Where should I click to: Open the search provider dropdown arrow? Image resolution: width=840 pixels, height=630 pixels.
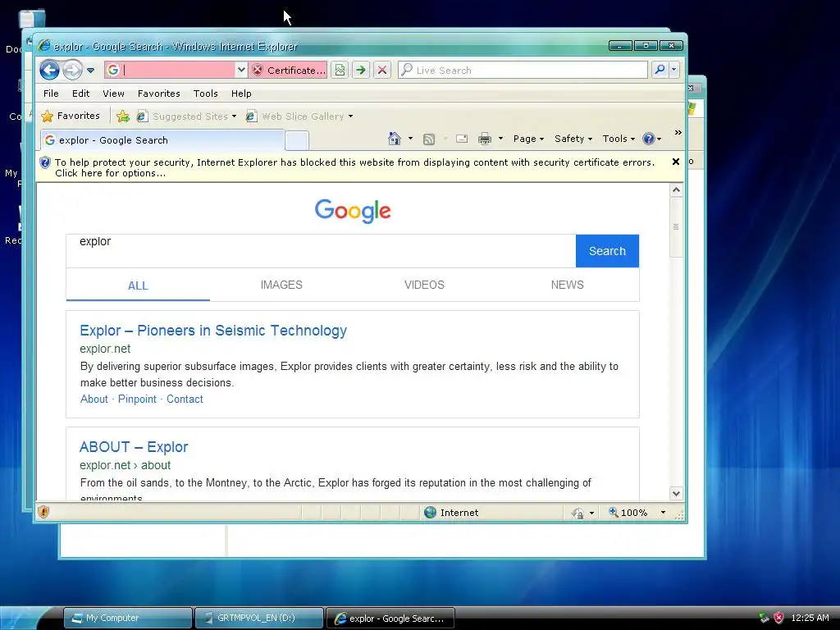click(x=674, y=70)
